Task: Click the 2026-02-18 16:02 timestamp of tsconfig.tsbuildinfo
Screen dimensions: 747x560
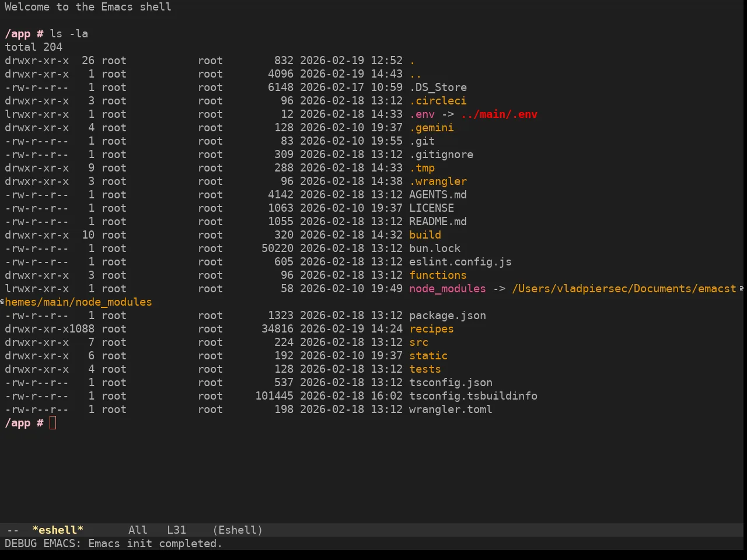Action: click(351, 396)
